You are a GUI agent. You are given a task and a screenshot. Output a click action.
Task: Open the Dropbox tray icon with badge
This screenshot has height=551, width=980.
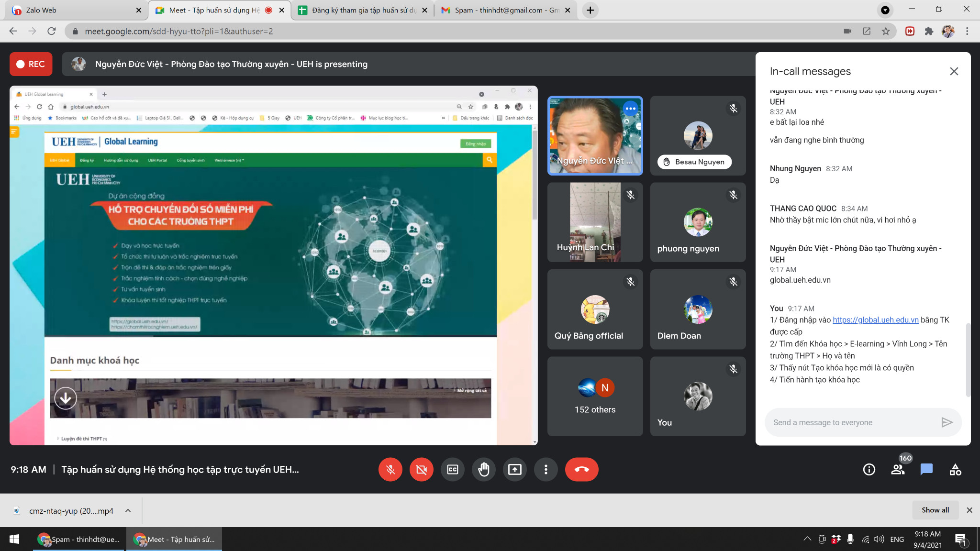tap(836, 539)
